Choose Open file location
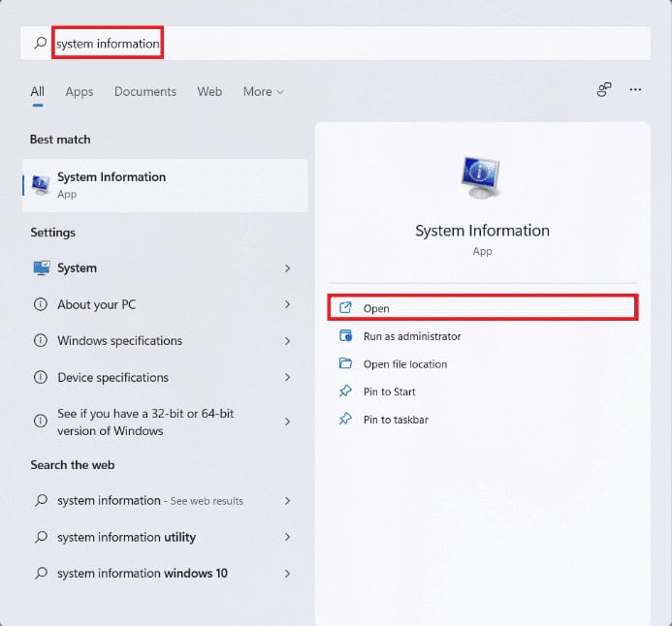Screen dimensions: 672x626 pyautogui.click(x=483, y=364)
